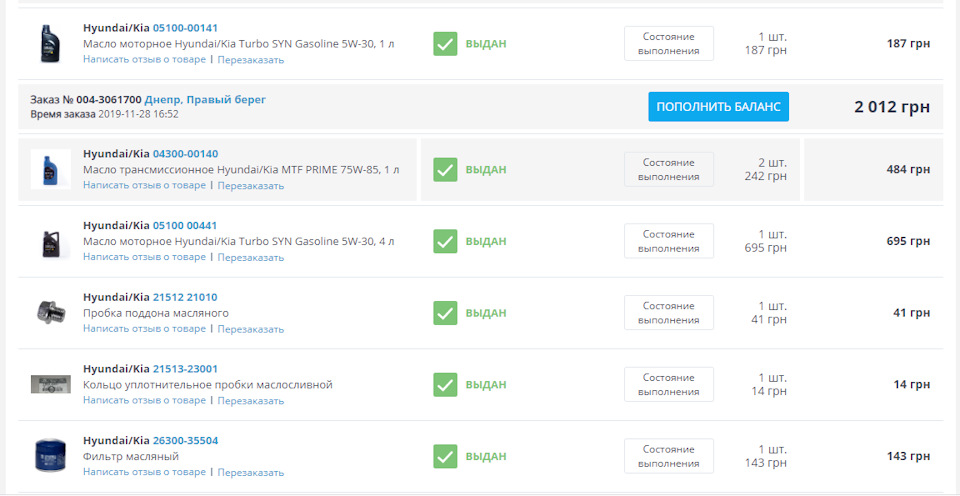Screen dimensions: 960x496
Task: Open part number link 04300-00140
Action: click(185, 154)
